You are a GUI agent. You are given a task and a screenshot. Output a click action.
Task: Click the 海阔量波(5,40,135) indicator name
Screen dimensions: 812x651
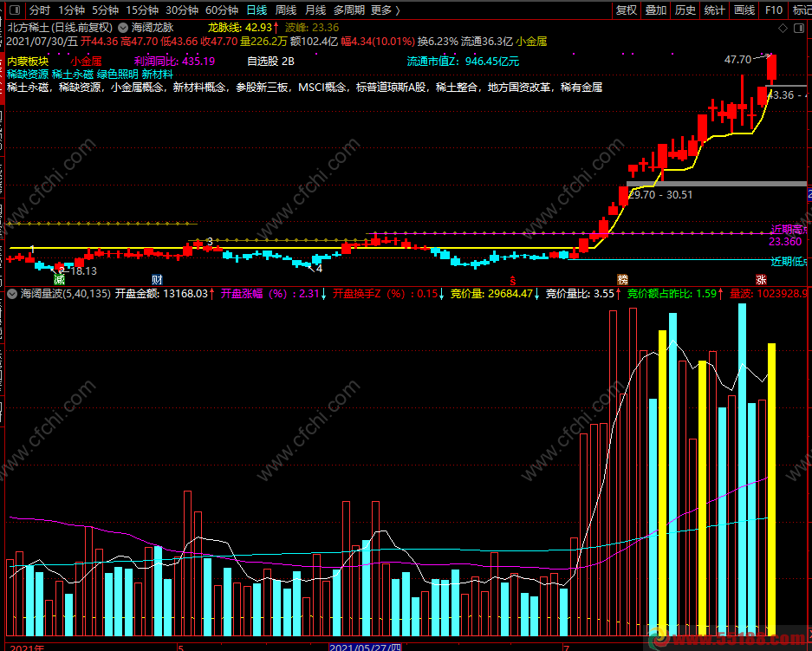click(65, 294)
